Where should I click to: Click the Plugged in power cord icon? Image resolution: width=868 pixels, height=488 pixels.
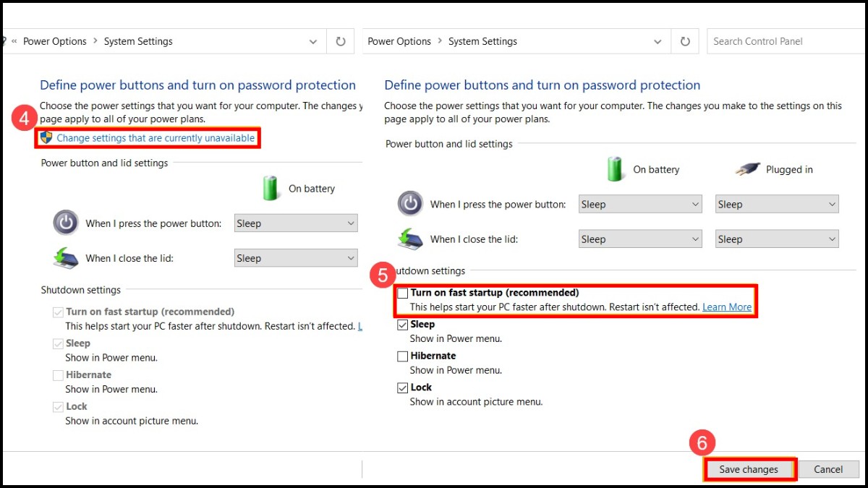[x=748, y=169]
